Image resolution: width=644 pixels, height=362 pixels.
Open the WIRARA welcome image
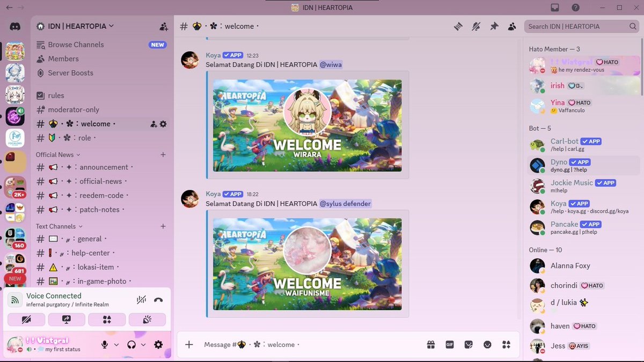307,125
